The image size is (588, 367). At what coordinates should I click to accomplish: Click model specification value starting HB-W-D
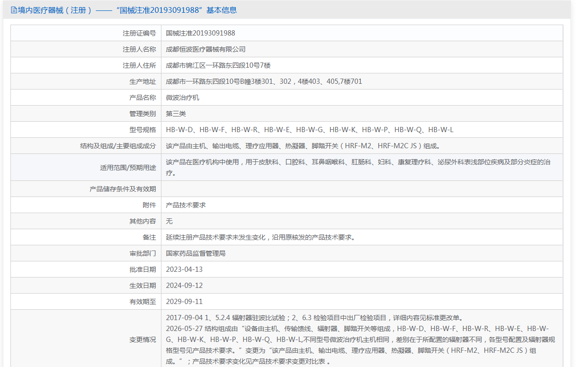310,130
